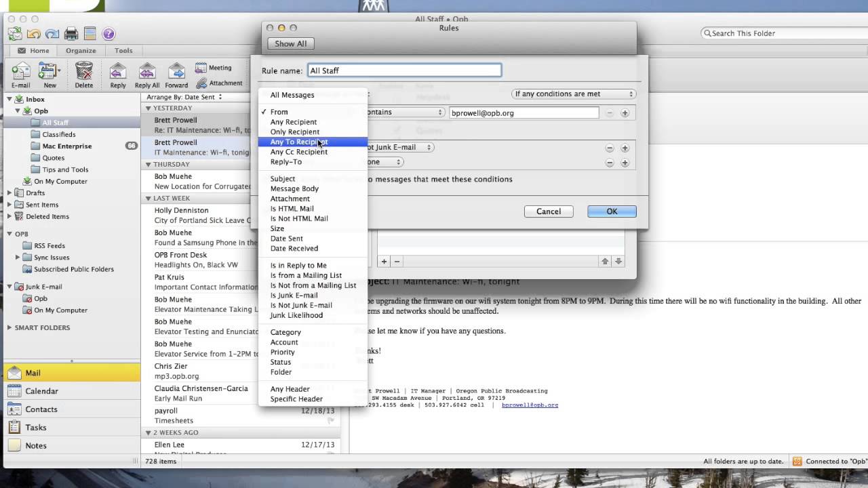Click the Show All button
This screenshot has width=868, height=488.
click(x=291, y=43)
